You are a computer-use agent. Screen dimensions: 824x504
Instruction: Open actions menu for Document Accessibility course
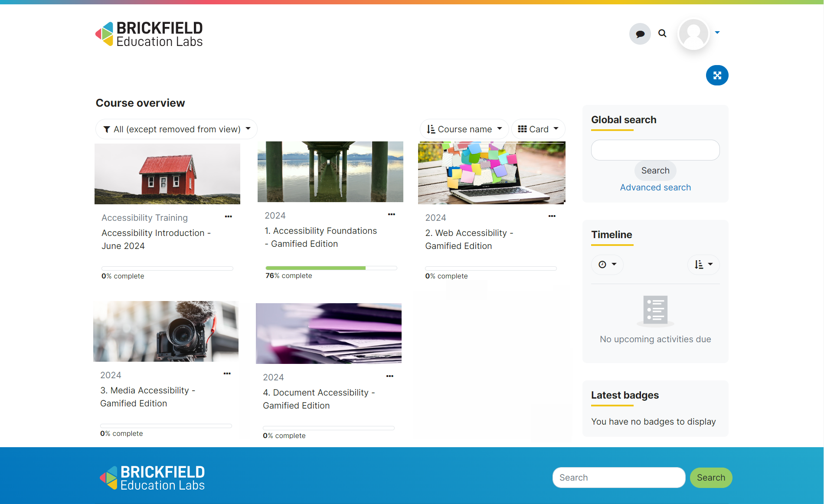coord(389,376)
